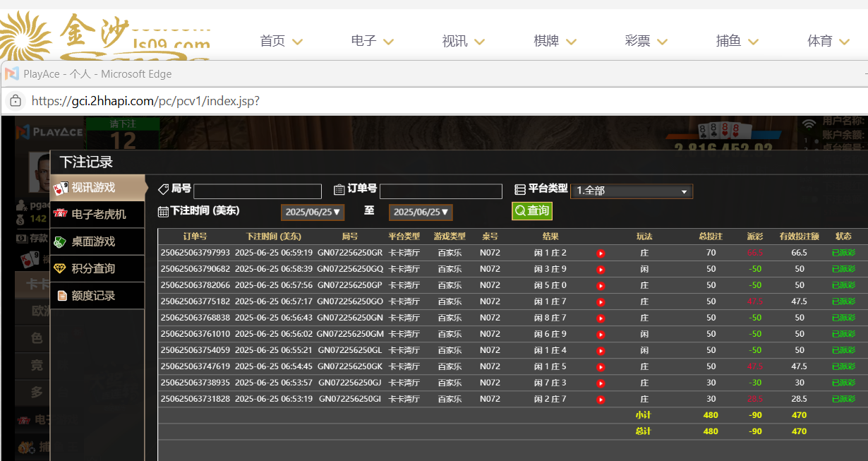
Task: Open the 平台类型 dropdown showing 1.全部
Action: [631, 191]
